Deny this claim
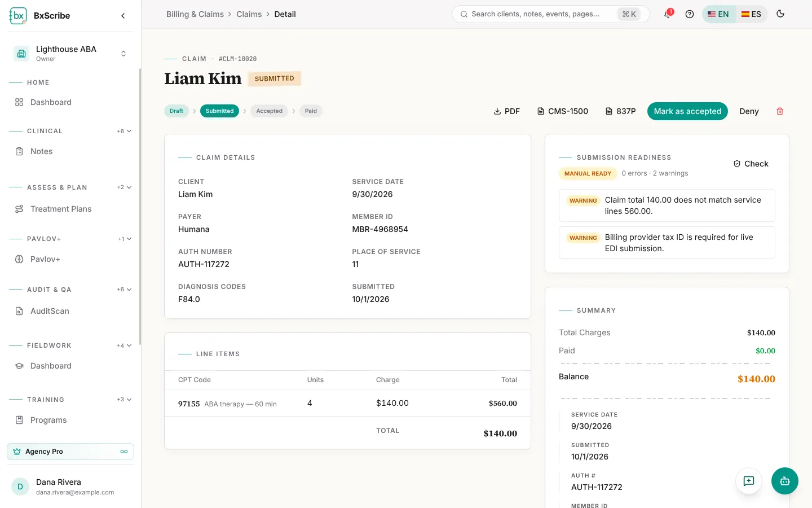 pos(749,111)
